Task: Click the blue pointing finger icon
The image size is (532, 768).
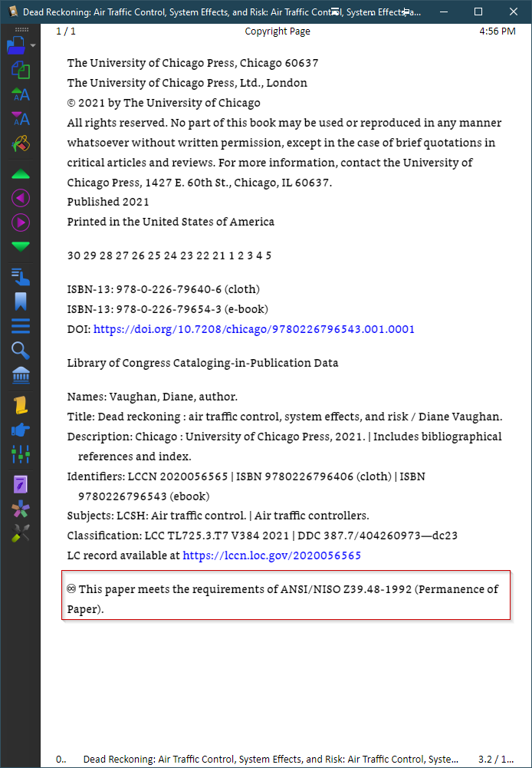Action: coord(21,430)
